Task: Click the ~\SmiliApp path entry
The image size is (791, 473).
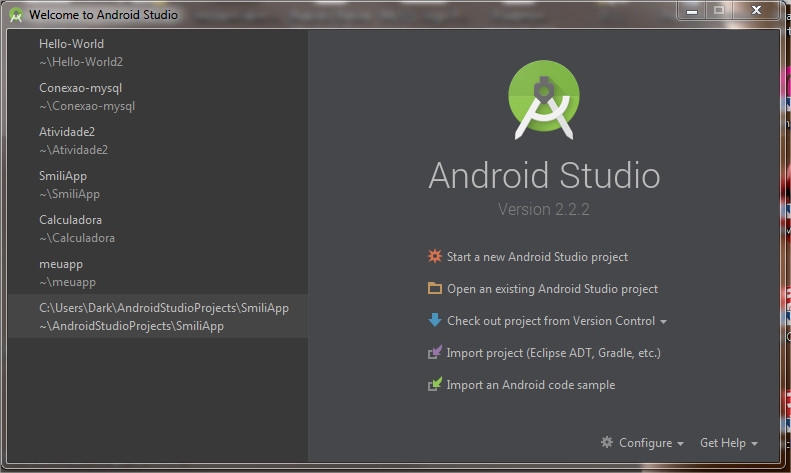Action: pyautogui.click(x=70, y=194)
